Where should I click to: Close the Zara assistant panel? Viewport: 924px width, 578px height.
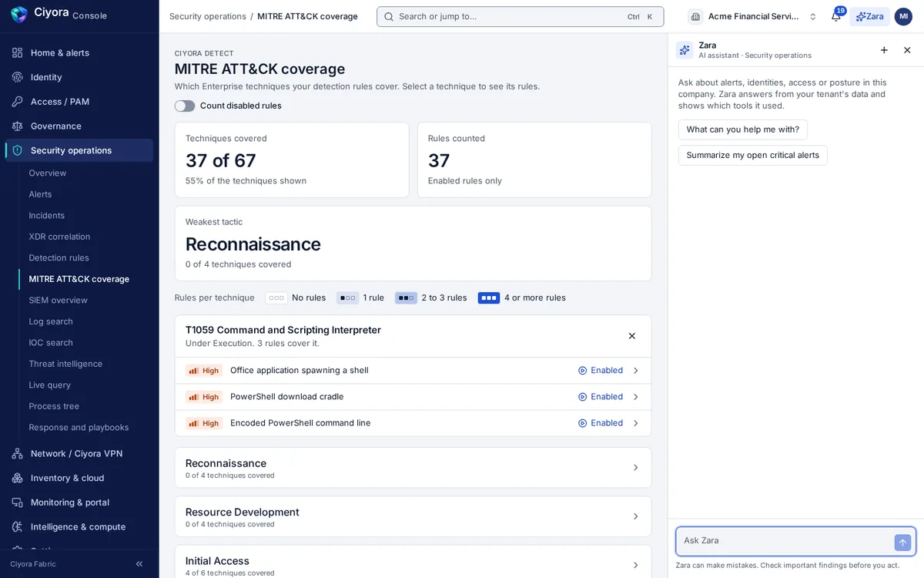pyautogui.click(x=907, y=50)
